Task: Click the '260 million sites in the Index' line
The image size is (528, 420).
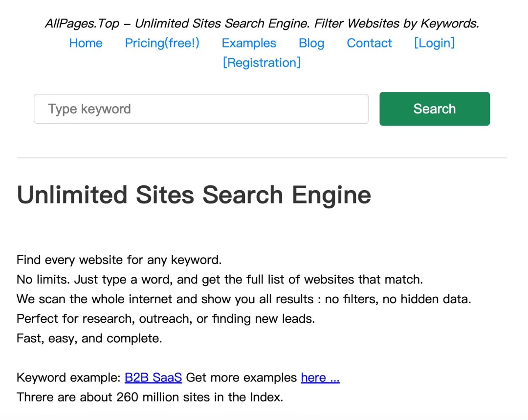Action: tap(150, 397)
